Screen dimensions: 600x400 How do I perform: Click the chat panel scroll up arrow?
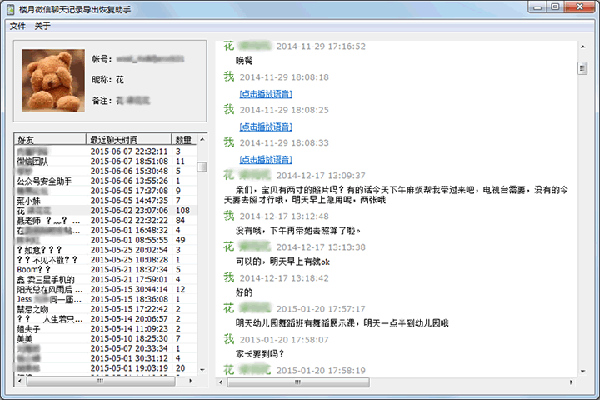pyautogui.click(x=582, y=47)
